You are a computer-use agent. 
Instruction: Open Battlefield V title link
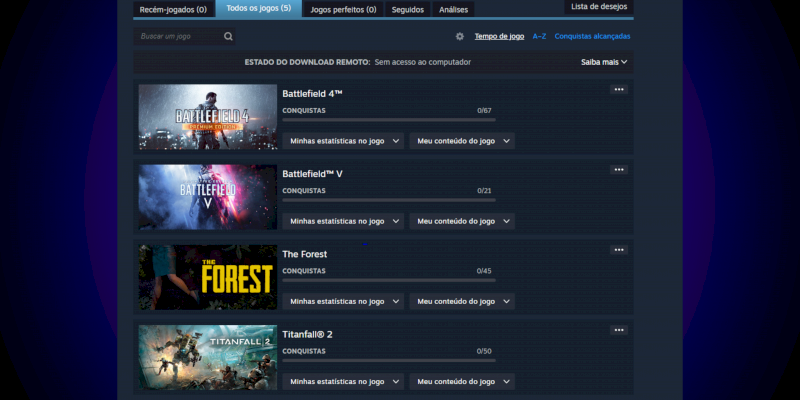(312, 174)
